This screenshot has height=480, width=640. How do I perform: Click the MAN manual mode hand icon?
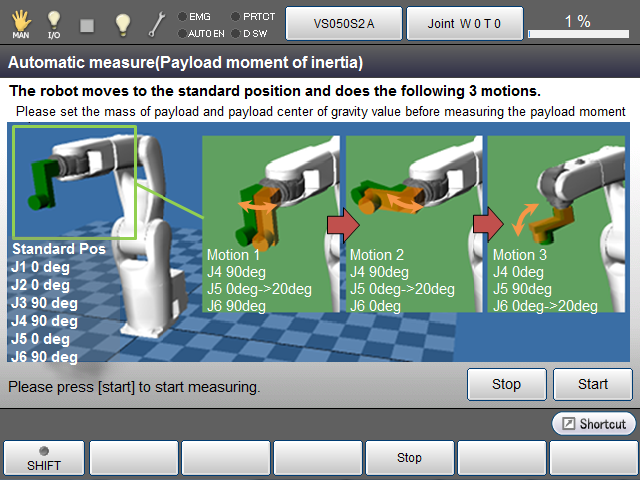[20, 22]
